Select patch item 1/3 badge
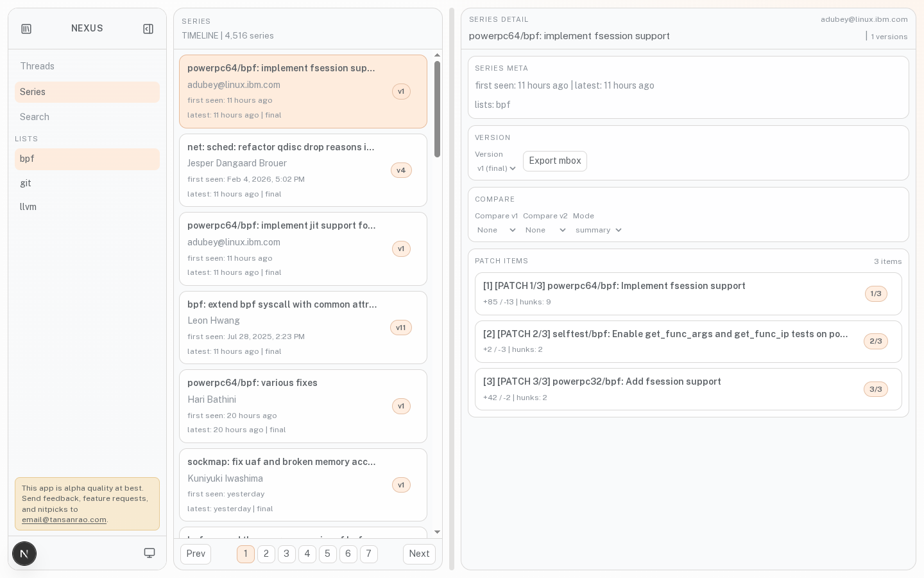This screenshot has height=578, width=924. pos(876,293)
